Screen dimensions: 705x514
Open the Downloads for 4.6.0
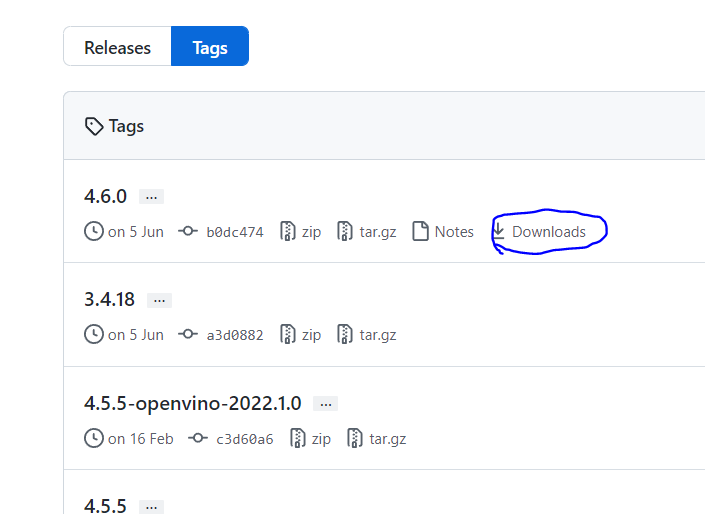(549, 232)
